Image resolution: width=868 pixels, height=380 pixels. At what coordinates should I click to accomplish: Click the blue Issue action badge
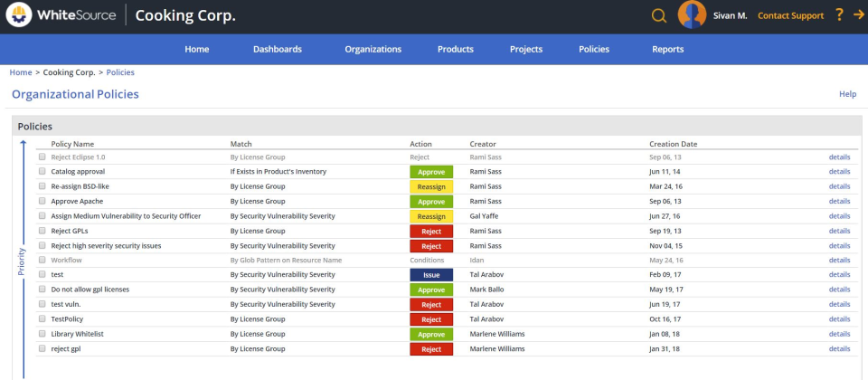click(x=431, y=275)
